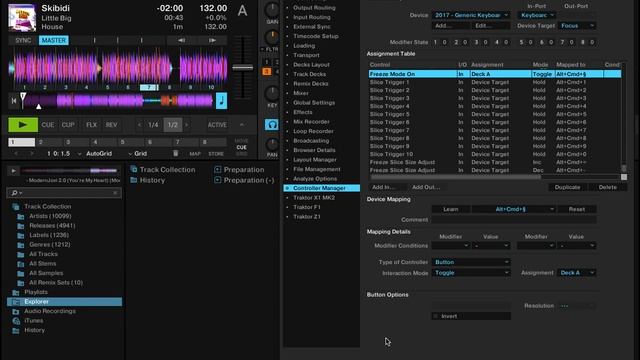Open the Audio Recordings folder
Screen dimensions: 640x360
(x=50, y=311)
